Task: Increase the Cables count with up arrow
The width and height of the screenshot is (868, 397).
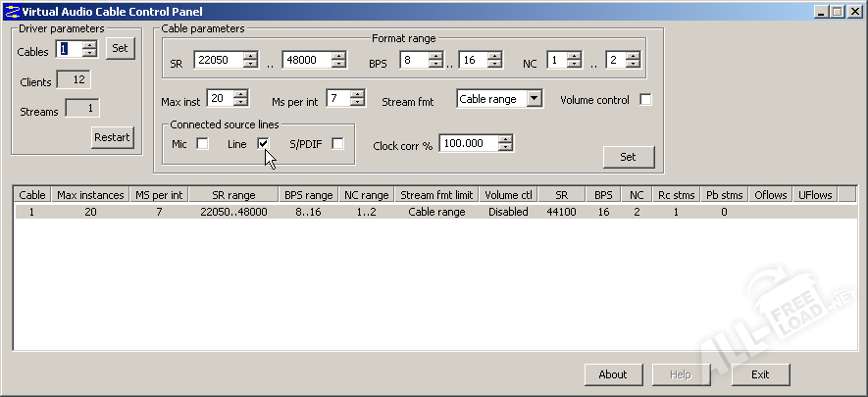Action: coord(89,44)
